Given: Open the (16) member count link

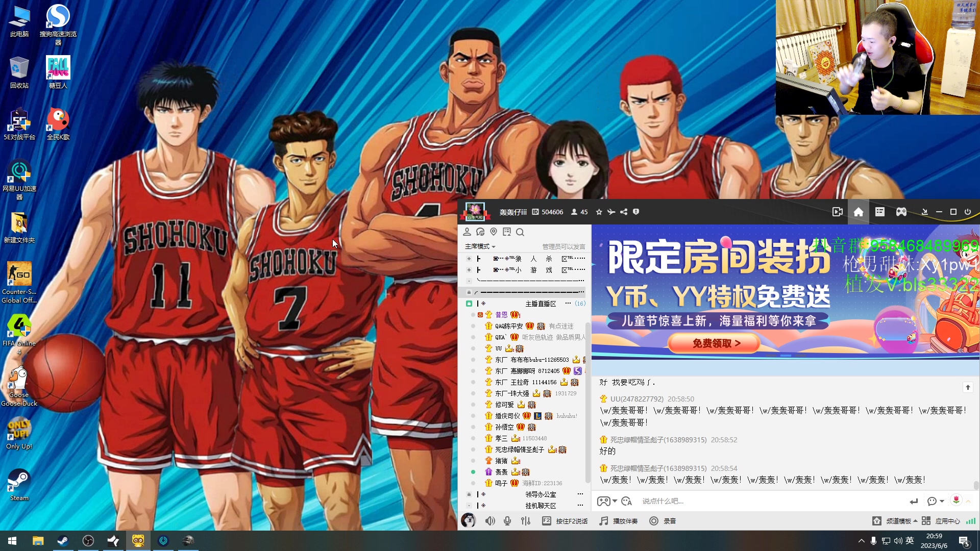Looking at the screenshot, I should (x=580, y=303).
